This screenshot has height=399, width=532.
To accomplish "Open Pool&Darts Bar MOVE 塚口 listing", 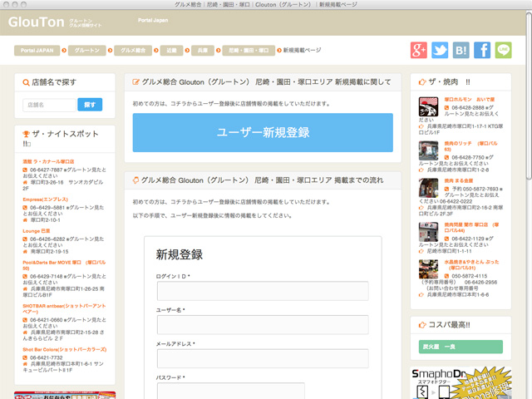I will point(64,265).
